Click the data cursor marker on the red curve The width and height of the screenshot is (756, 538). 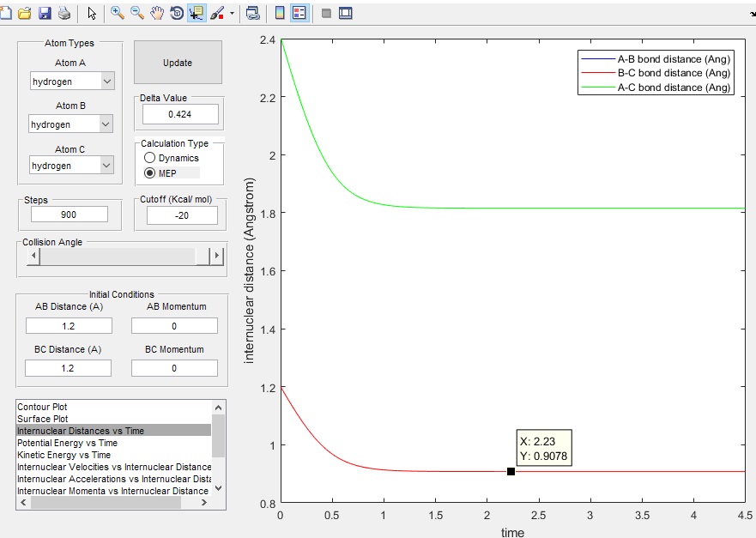click(x=511, y=471)
